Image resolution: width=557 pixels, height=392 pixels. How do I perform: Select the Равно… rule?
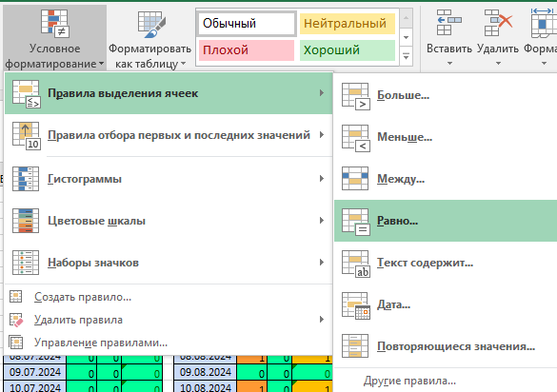coord(446,221)
